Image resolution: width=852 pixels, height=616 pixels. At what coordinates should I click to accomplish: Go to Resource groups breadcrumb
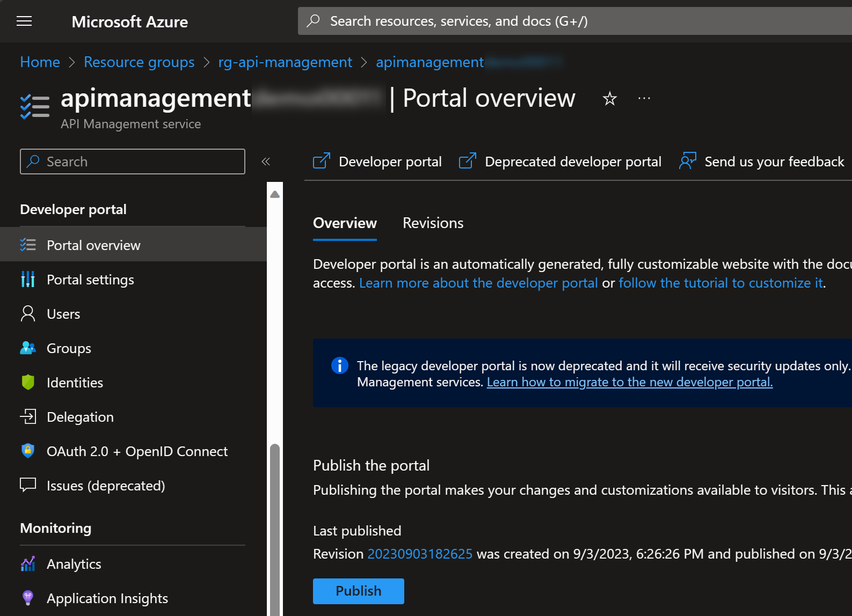click(x=139, y=62)
